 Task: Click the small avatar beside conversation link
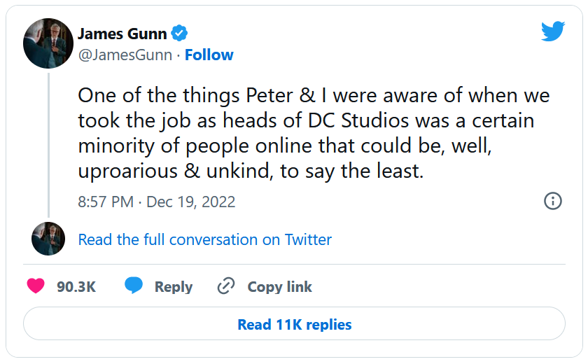point(48,239)
